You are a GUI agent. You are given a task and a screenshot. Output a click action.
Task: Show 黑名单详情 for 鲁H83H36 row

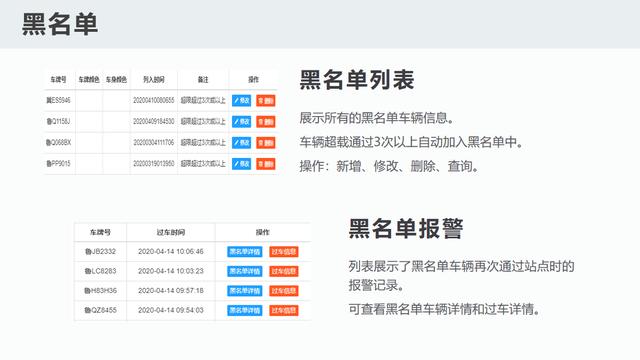[x=244, y=291]
